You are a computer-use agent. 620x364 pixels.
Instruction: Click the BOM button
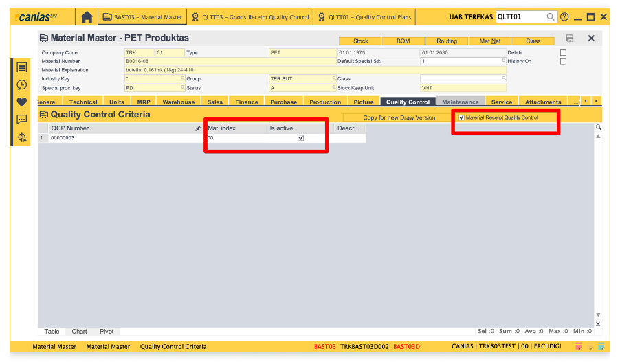(403, 41)
